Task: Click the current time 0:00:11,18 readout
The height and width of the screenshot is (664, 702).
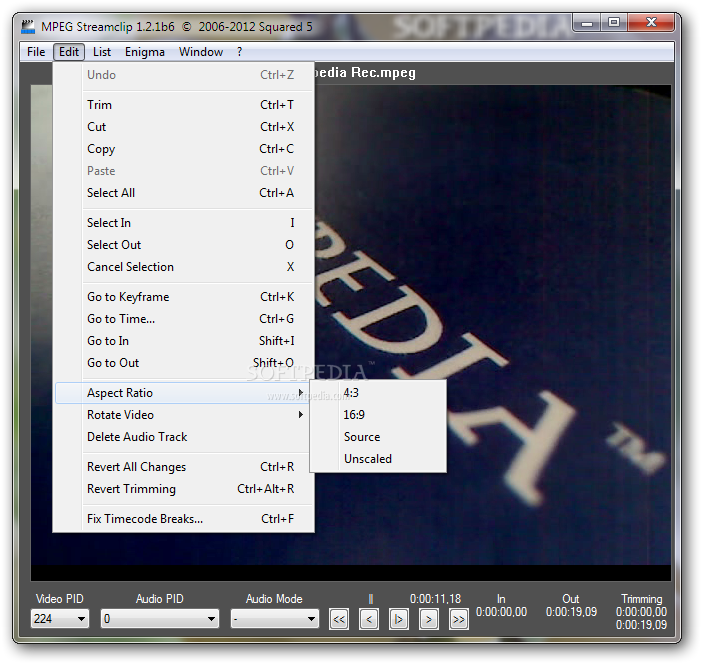Action: 435,599
